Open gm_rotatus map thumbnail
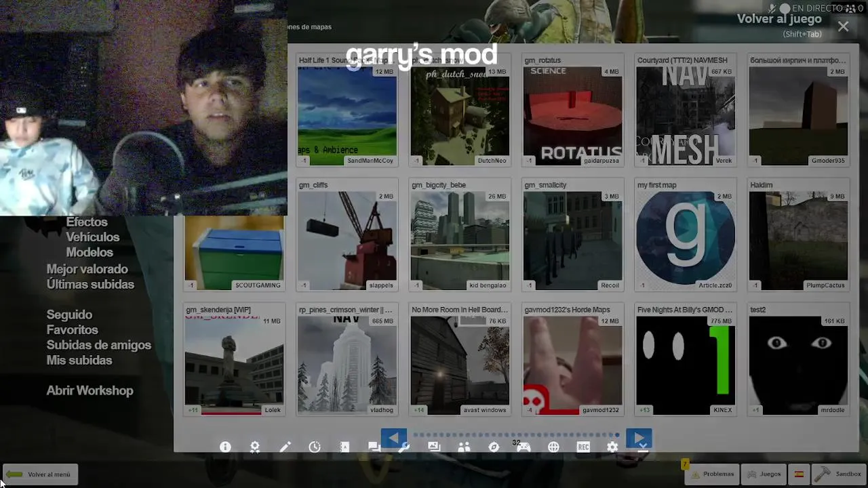This screenshot has width=868, height=488. tap(572, 116)
